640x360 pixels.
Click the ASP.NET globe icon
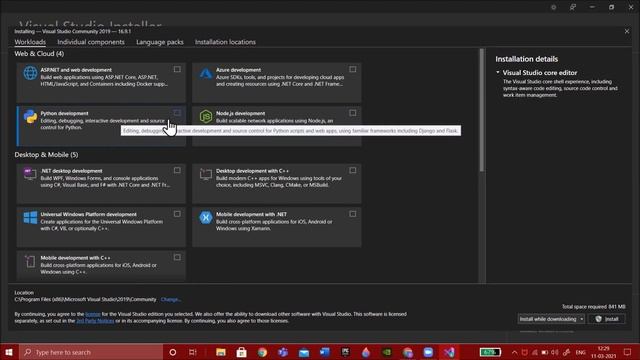tap(30, 73)
